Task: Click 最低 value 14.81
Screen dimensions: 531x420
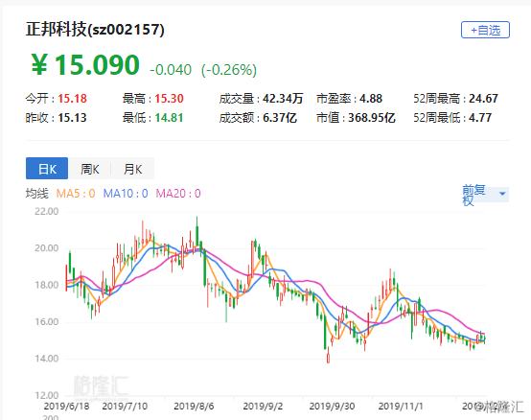Action: coord(169,118)
